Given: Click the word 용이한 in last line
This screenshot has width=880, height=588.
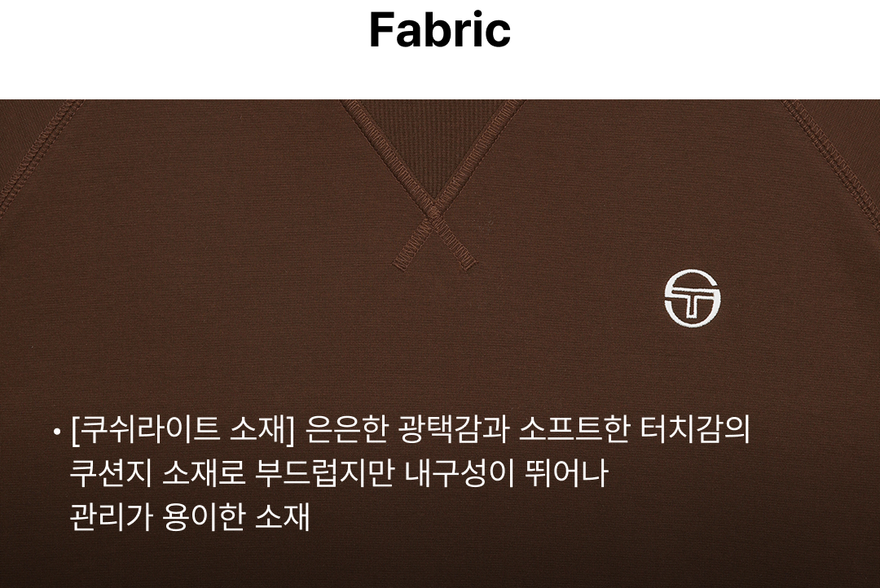Looking at the screenshot, I should 205,516.
